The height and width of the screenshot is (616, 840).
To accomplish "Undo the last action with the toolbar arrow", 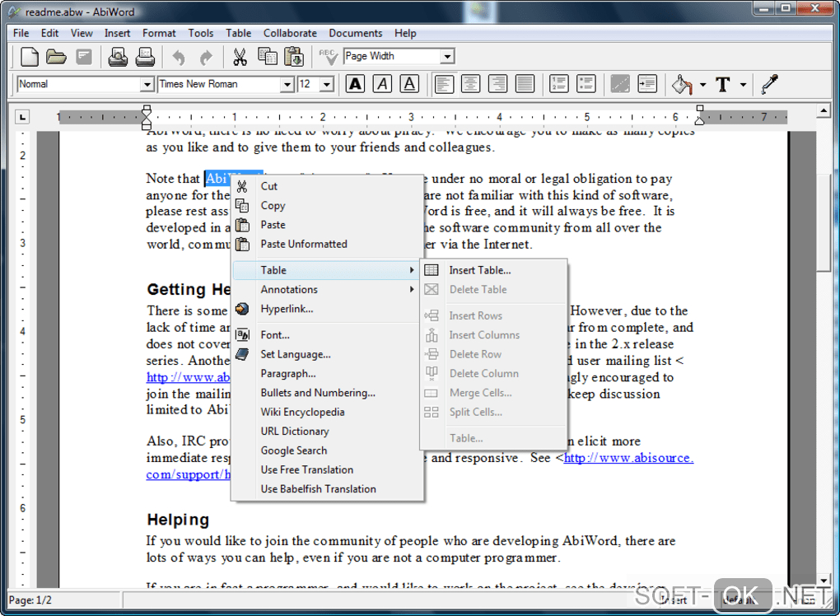I will point(179,57).
